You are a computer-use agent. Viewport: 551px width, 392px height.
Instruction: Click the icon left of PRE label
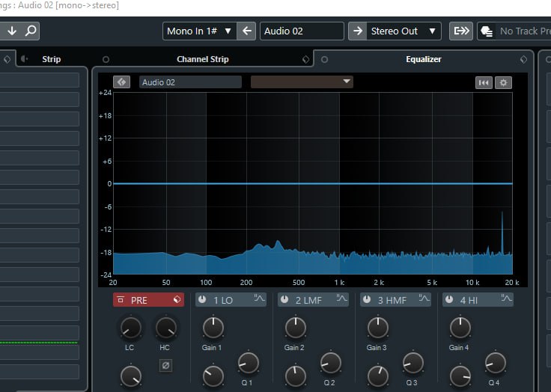121,300
